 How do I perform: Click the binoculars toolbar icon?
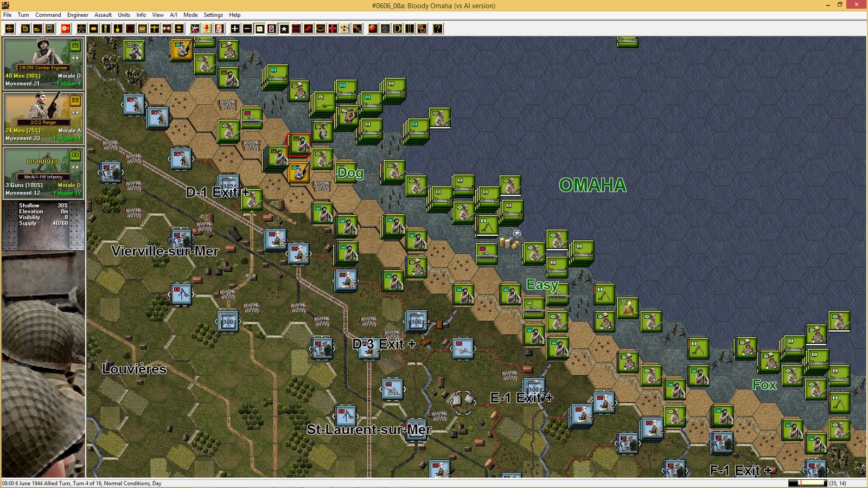click(167, 28)
